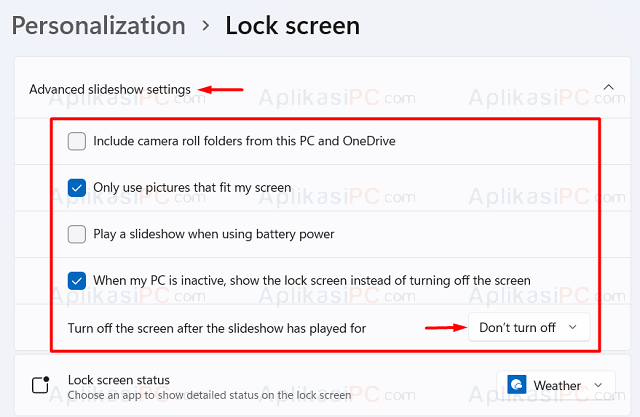Check Play a slideshow when using battery power
Image resolution: width=640 pixels, height=417 pixels.
(77, 234)
